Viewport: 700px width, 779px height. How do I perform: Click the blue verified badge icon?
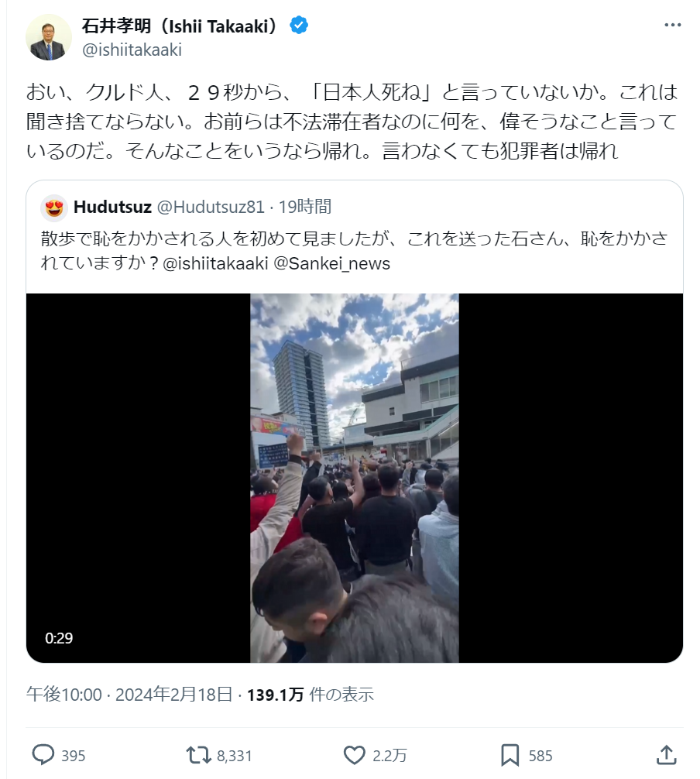click(x=299, y=25)
